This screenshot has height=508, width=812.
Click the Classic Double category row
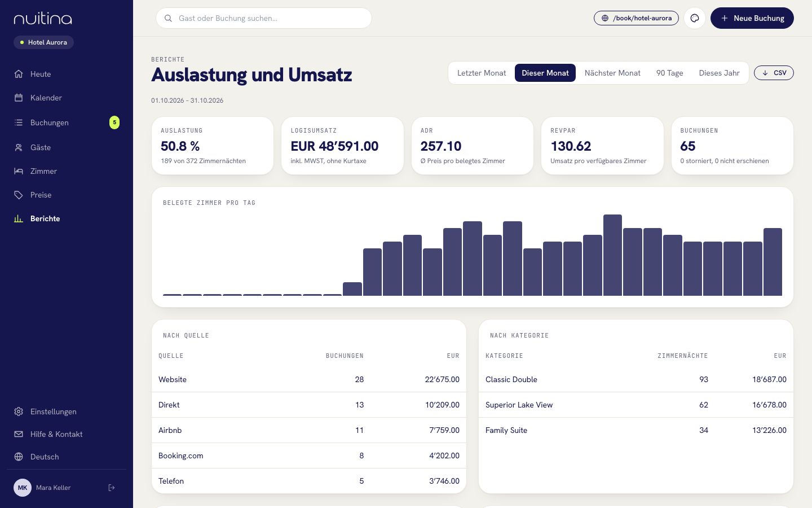click(636, 379)
